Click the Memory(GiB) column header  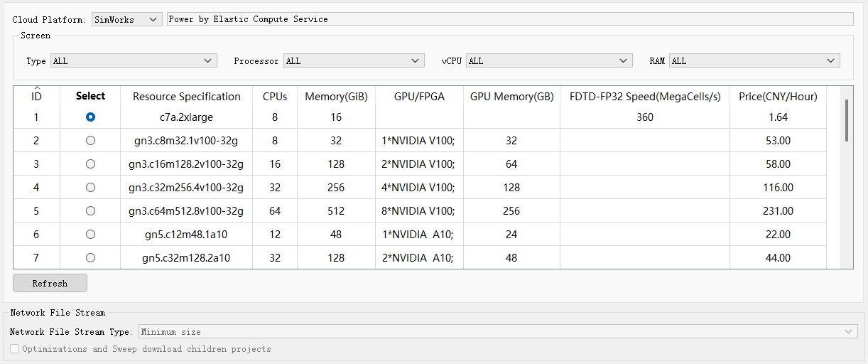click(336, 97)
